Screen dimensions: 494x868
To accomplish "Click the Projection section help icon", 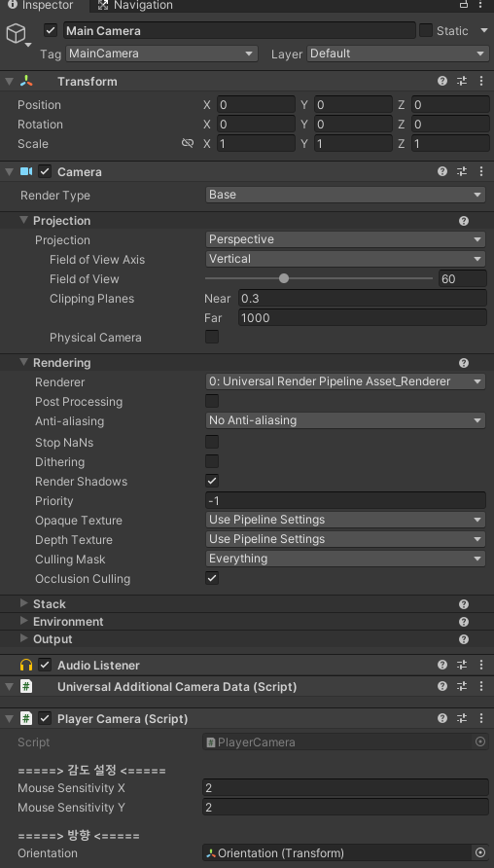I will point(464,221).
